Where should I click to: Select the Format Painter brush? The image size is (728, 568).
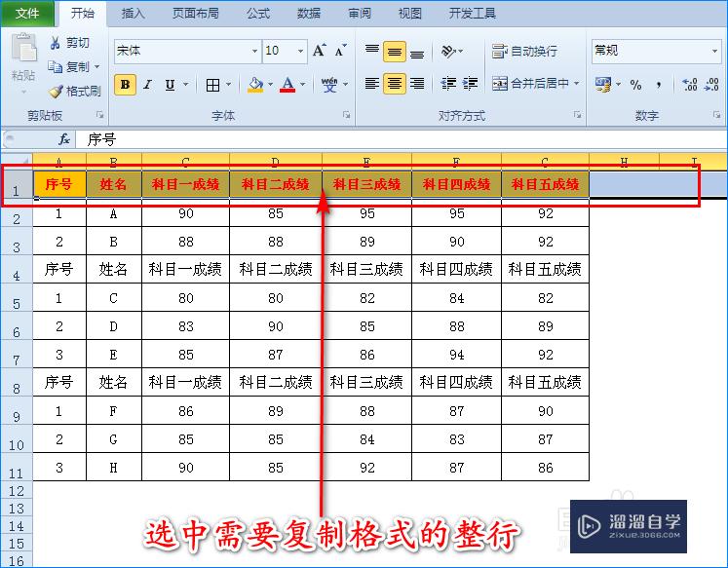(56, 91)
